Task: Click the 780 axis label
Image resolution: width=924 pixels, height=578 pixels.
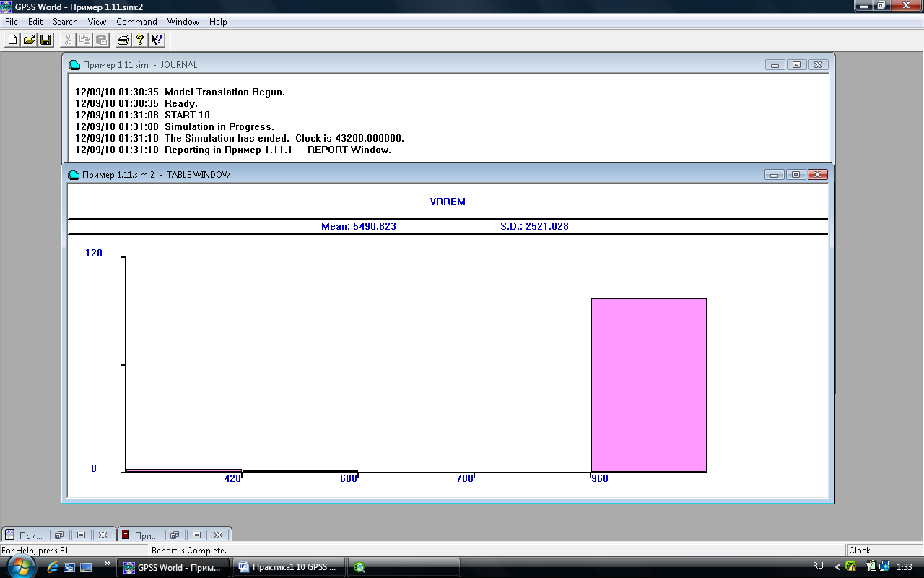Action: (465, 478)
